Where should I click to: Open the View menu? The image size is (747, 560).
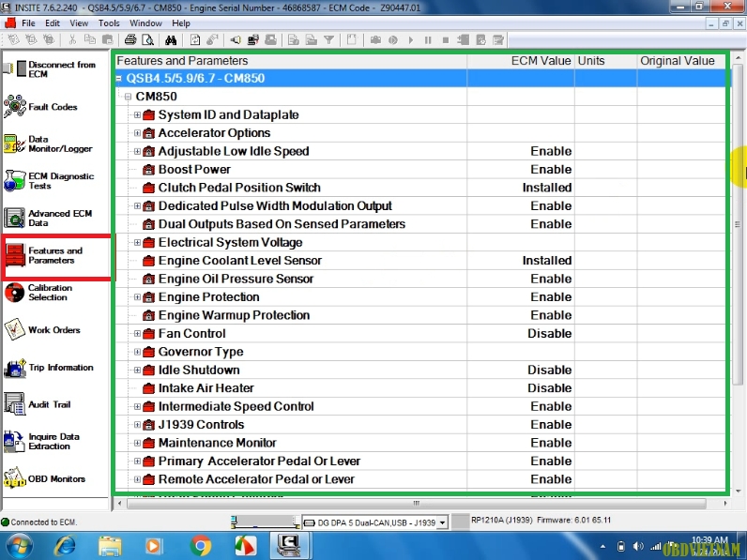pyautogui.click(x=79, y=23)
